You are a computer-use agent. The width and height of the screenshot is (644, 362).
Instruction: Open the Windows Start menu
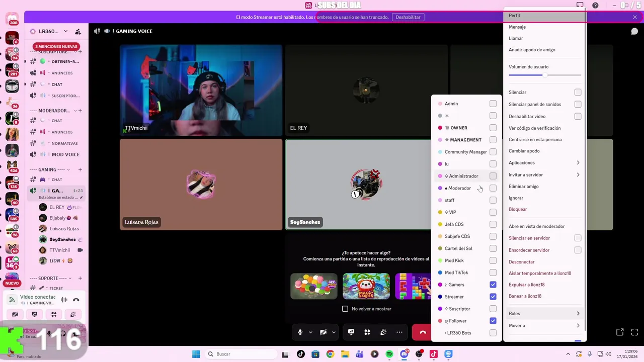pos(196,354)
